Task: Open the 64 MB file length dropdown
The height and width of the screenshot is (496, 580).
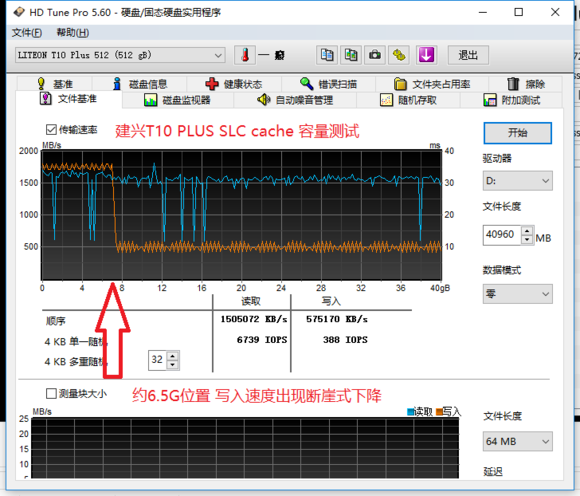Action: point(517,441)
